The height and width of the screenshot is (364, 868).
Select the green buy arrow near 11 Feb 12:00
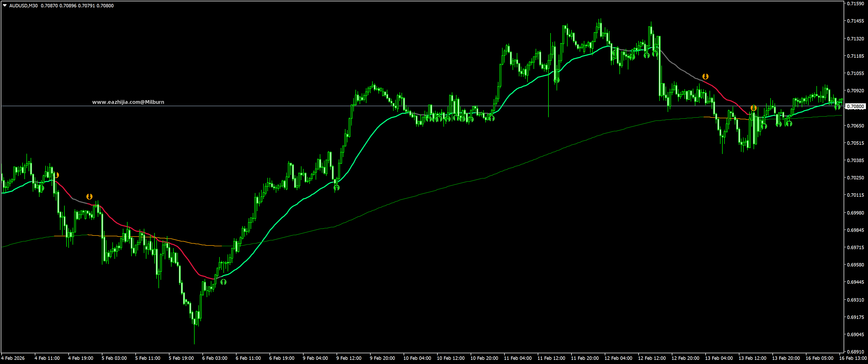[x=556, y=80]
